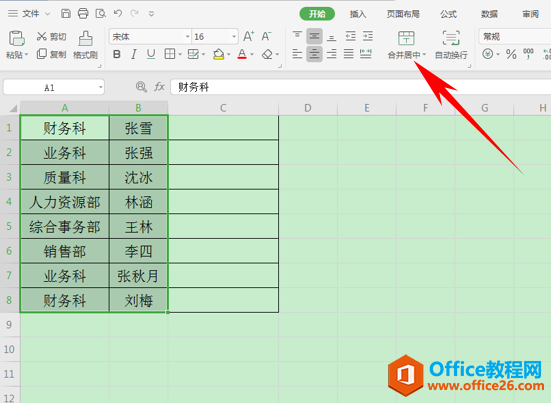Toggle top vertical alignment
551x403 pixels.
[x=297, y=36]
